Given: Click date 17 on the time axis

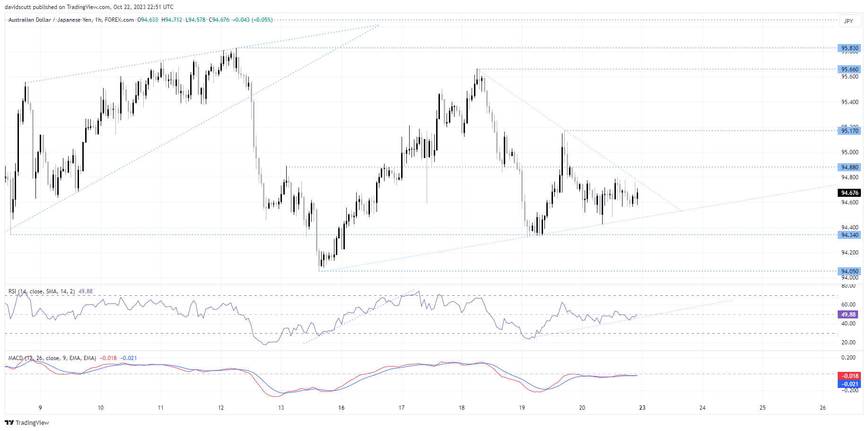Looking at the screenshot, I should coord(402,408).
